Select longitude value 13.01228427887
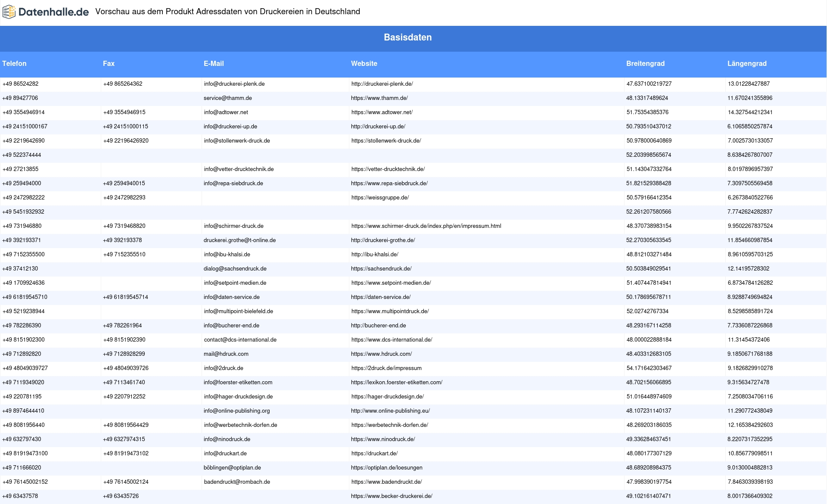The image size is (827, 504). (x=749, y=84)
